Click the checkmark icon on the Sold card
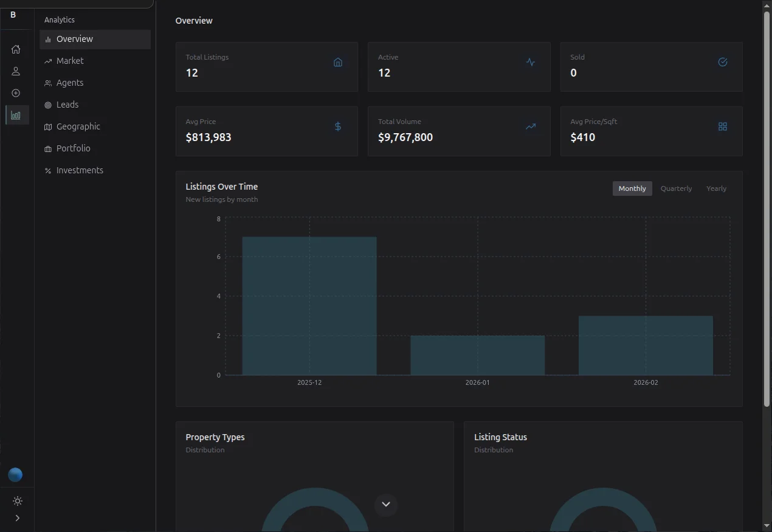 (x=722, y=61)
